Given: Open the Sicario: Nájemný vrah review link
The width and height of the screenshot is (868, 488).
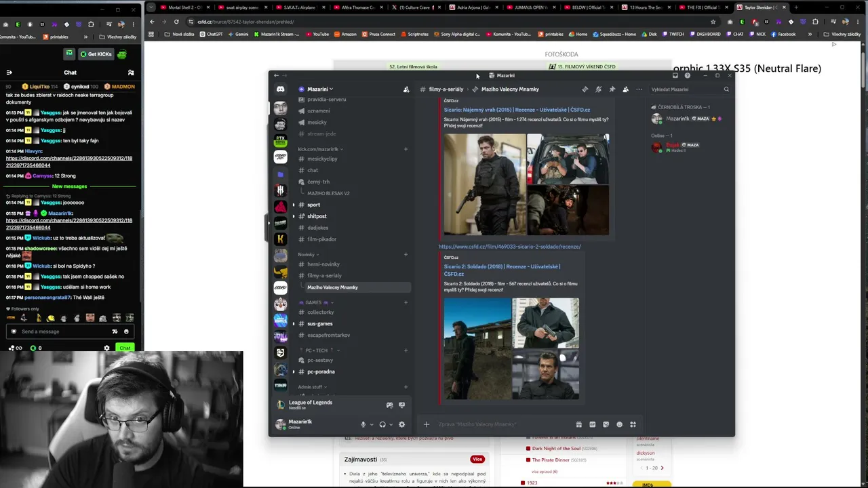Looking at the screenshot, I should (517, 110).
